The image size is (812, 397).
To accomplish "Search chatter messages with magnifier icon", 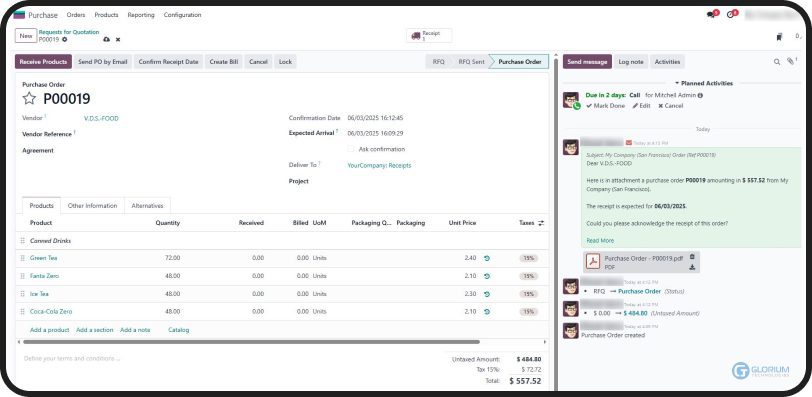I will [x=777, y=62].
